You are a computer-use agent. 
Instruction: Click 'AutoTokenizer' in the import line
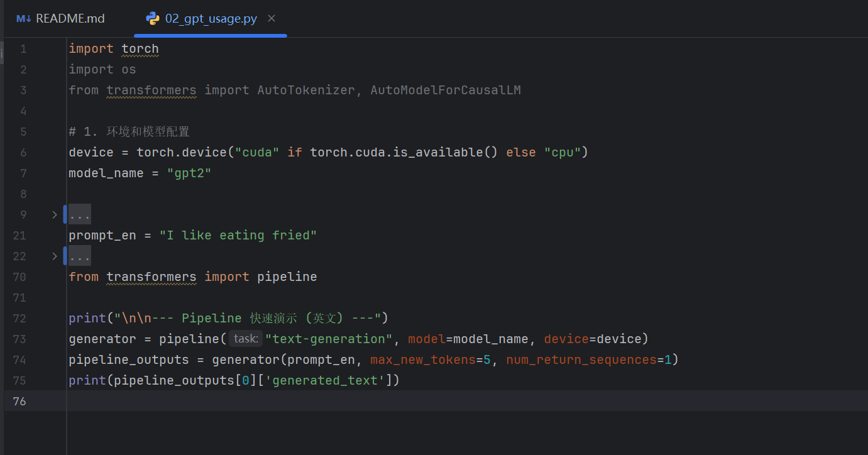point(306,90)
